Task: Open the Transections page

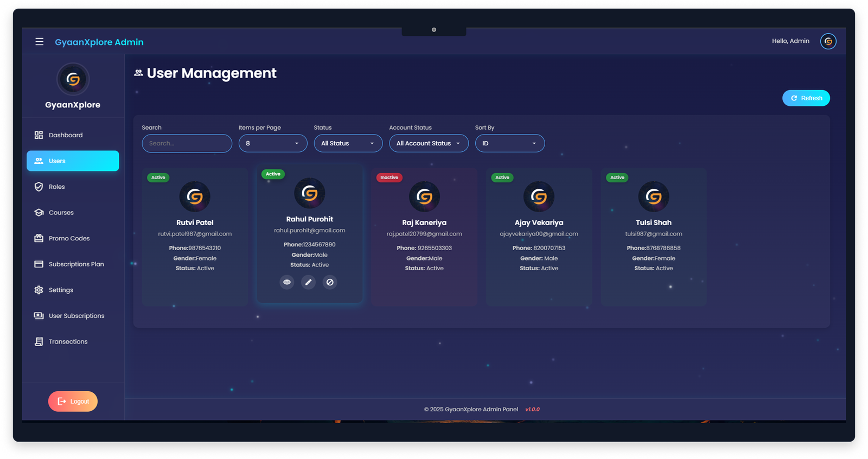Action: click(x=68, y=341)
